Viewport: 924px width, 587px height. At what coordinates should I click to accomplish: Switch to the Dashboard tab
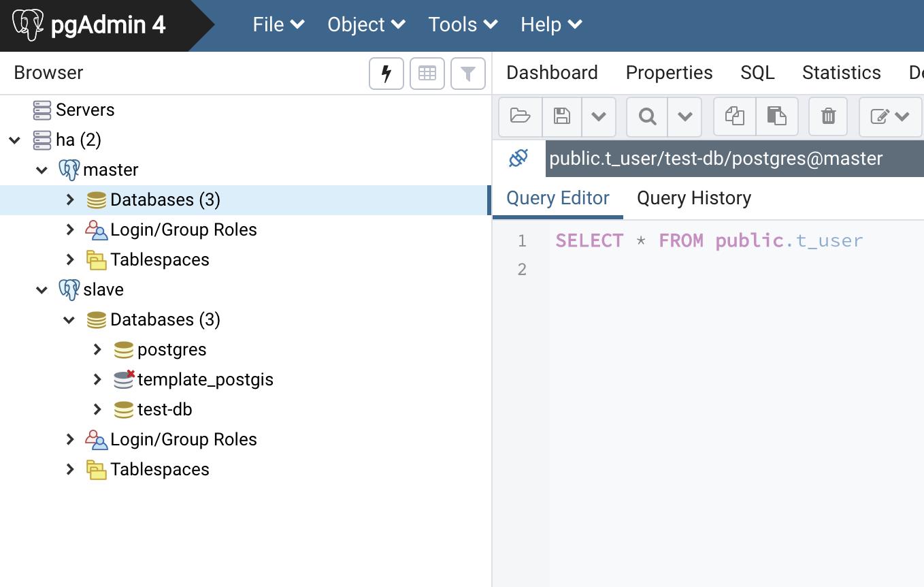click(552, 72)
